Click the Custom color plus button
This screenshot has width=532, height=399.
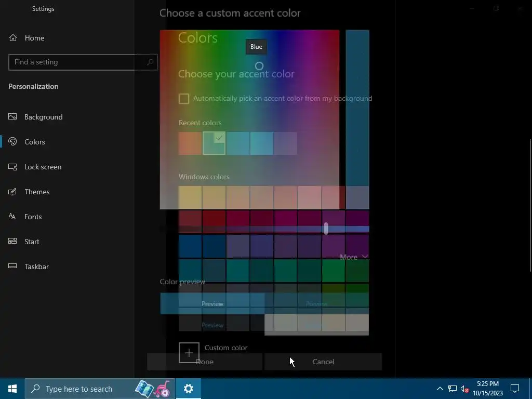pos(189,353)
